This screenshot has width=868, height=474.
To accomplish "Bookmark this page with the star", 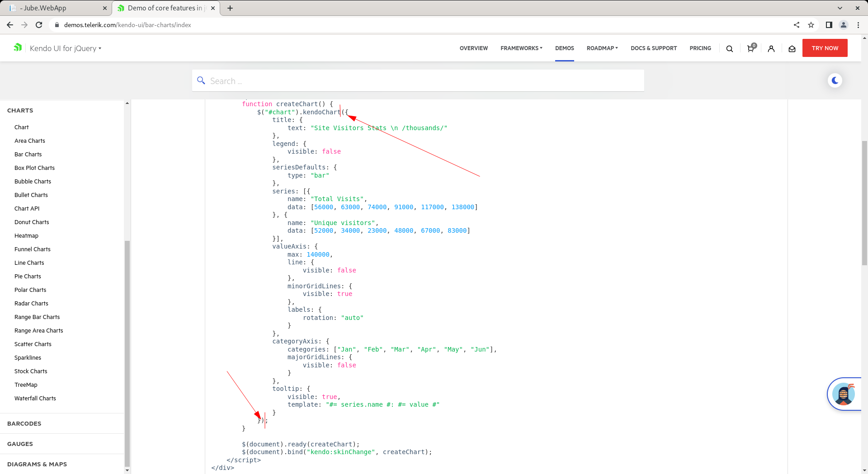I will pos(811,25).
